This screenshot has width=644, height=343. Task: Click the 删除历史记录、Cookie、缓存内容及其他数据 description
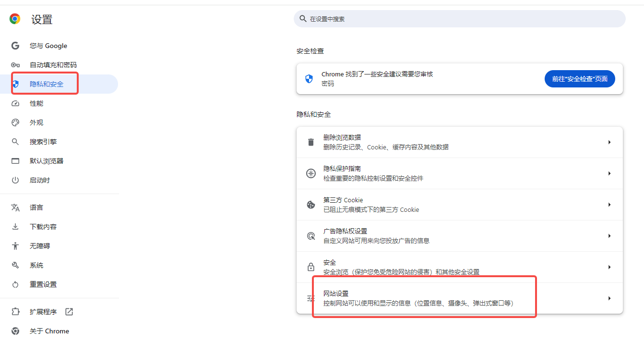[x=386, y=147]
